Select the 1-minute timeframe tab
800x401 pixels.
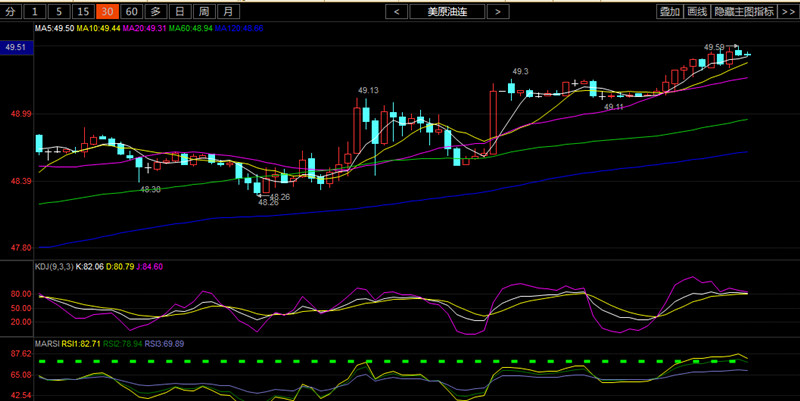coord(36,12)
